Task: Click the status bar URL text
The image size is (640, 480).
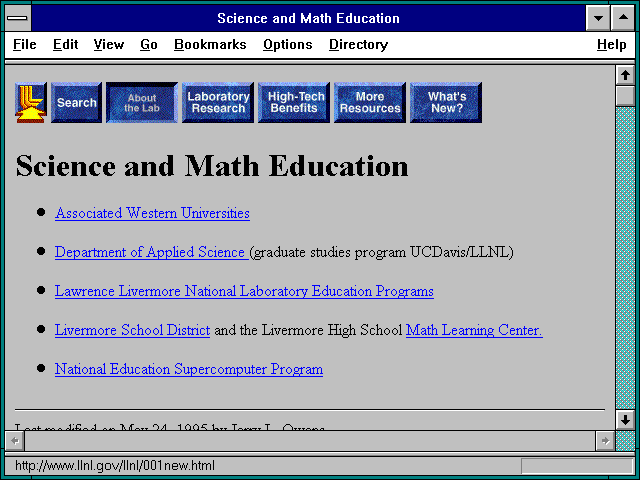Action: 115,465
